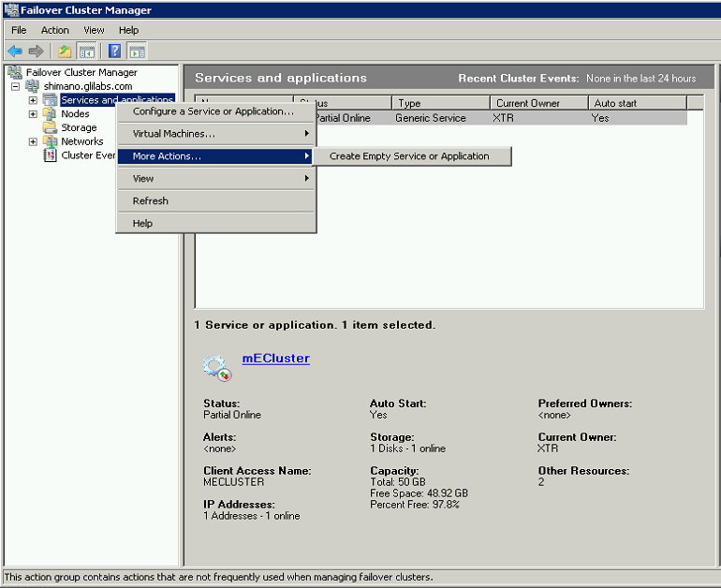The image size is (721, 588).
Task: Click the mECluster gear icon
Action: click(x=217, y=367)
